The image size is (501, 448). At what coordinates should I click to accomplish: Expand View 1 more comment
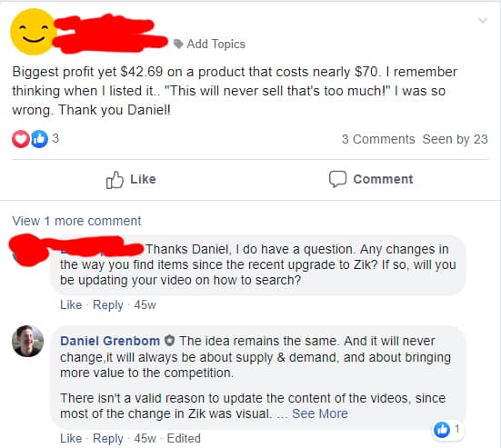76,221
